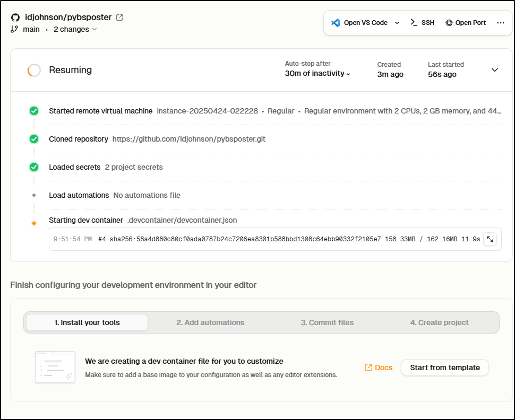Click the 9:51:54 PM log timestamp
Image resolution: width=515 pixels, height=420 pixels.
73,239
